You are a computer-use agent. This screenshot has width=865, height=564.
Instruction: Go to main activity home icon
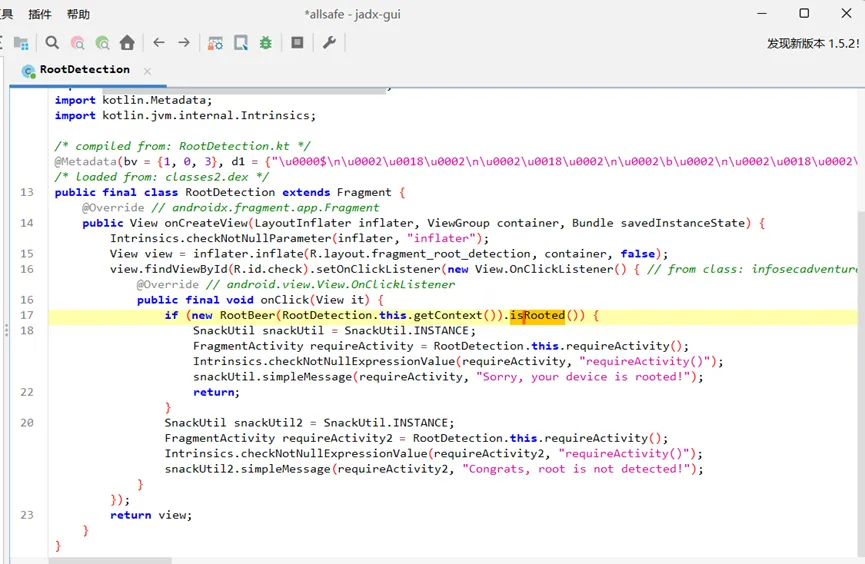point(127,42)
